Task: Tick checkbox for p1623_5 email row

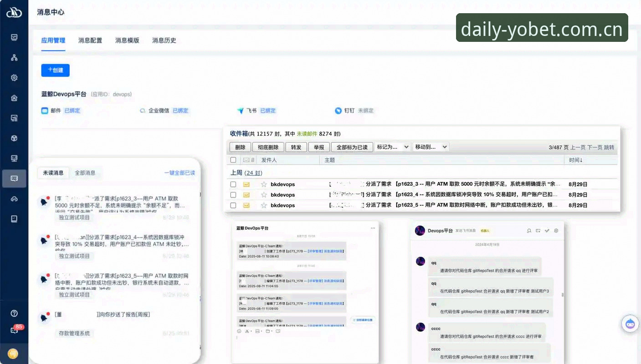Action: click(233, 205)
